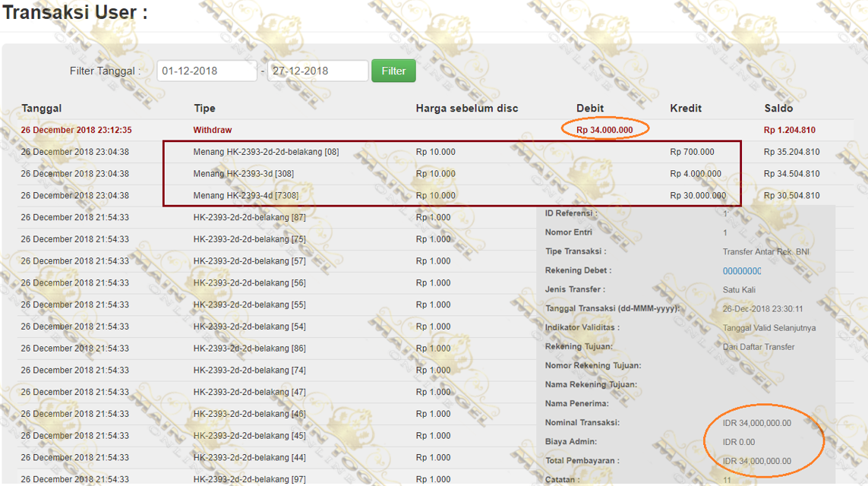Click the start date field 01-12-2018
Image resolution: width=868 pixels, height=486 pixels.
click(207, 71)
